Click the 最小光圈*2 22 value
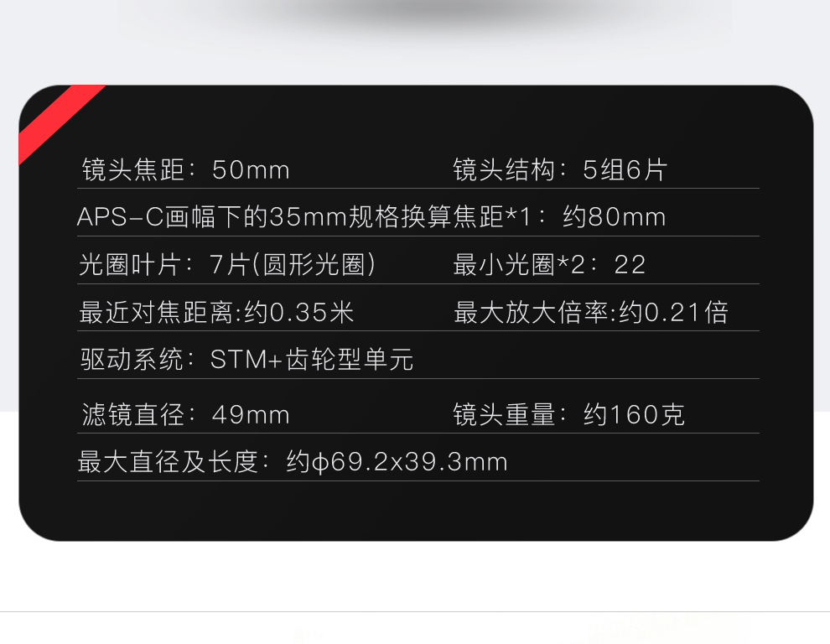This screenshot has width=830, height=644. (549, 264)
